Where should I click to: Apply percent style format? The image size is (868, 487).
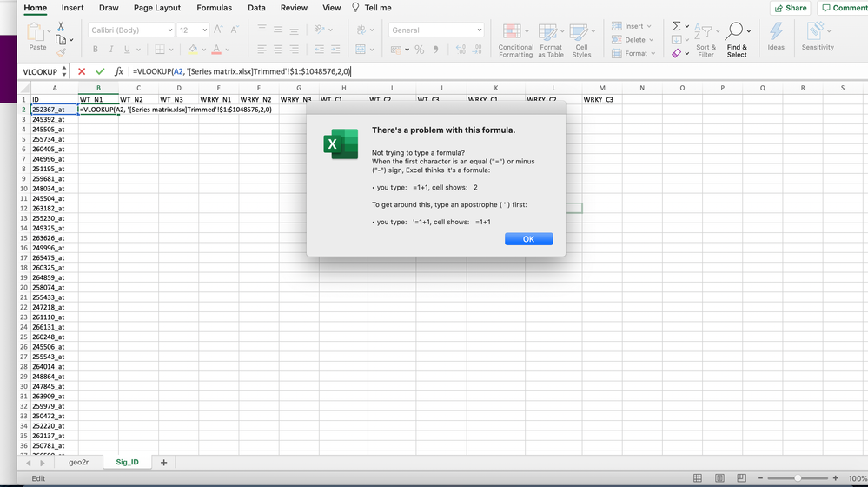[x=420, y=50]
